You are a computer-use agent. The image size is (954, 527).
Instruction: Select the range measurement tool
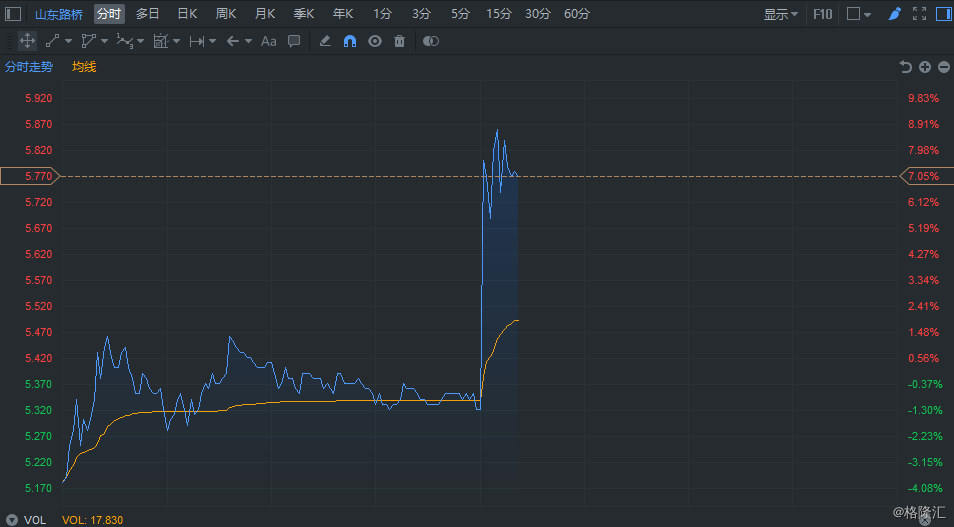coord(197,41)
